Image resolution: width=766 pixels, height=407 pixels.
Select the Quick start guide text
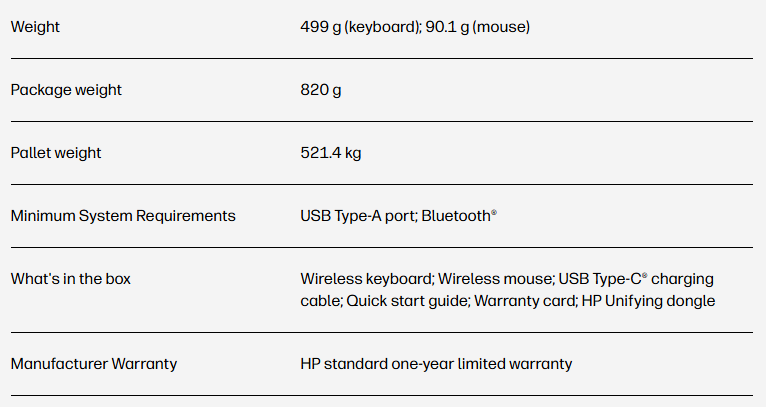406,301
